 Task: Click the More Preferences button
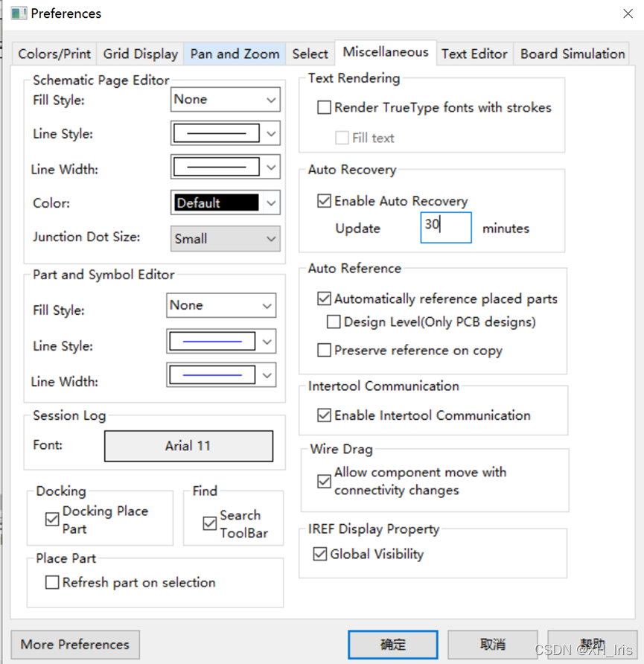(75, 645)
